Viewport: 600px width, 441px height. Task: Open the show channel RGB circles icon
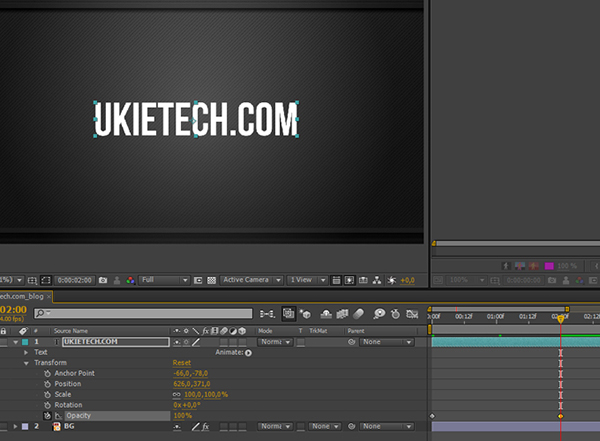click(130, 280)
